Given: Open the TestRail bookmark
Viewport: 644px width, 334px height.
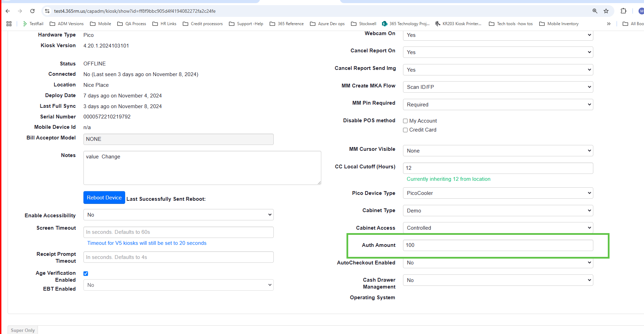Looking at the screenshot, I should coord(33,24).
